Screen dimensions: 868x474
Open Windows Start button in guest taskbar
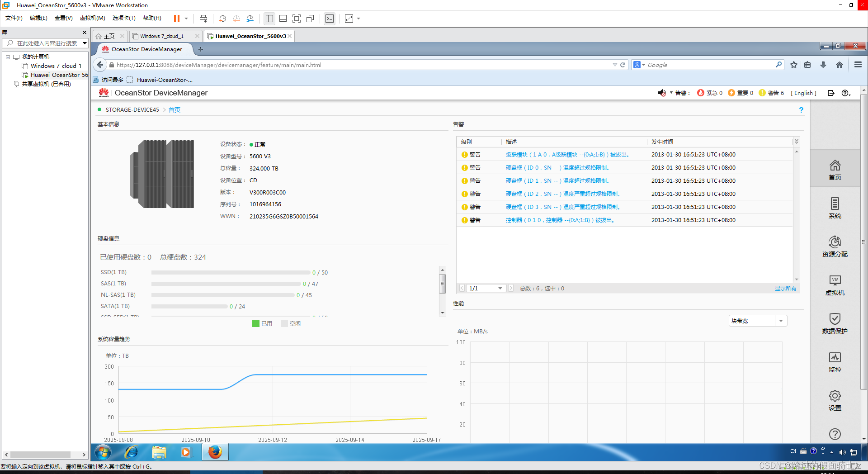103,452
